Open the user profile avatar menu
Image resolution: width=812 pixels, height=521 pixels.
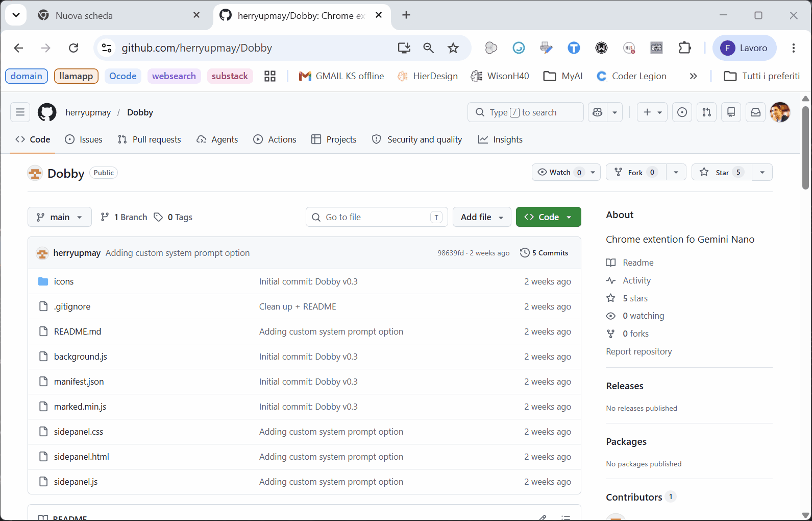780,112
